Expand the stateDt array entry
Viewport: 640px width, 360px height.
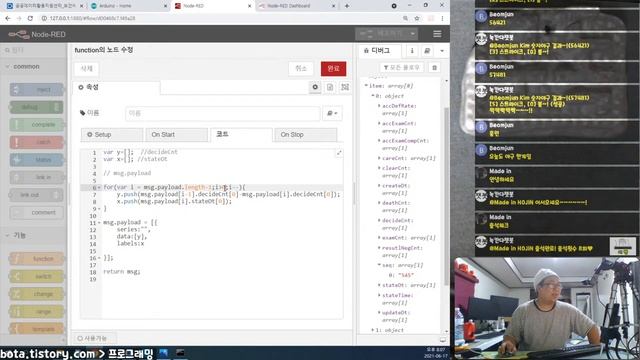(379, 285)
